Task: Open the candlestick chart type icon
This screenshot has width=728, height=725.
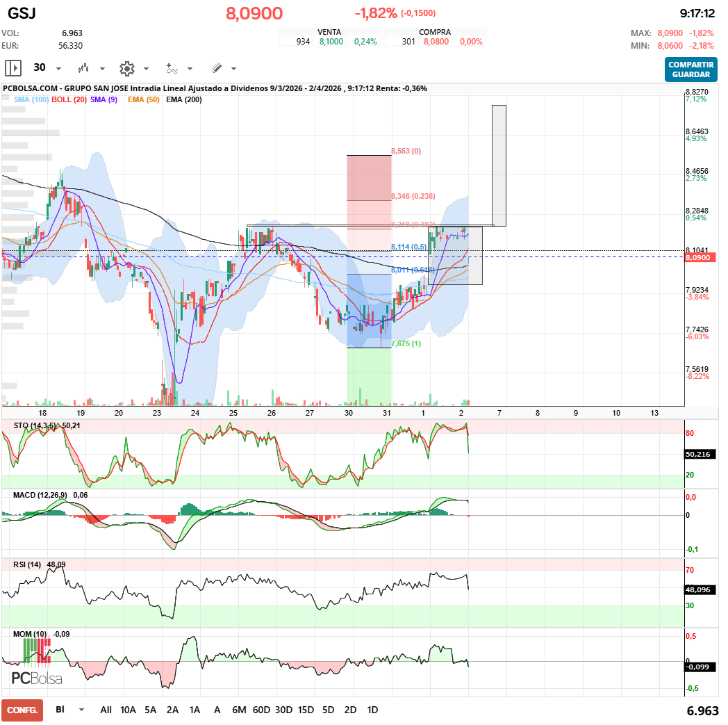Action: pos(84,68)
